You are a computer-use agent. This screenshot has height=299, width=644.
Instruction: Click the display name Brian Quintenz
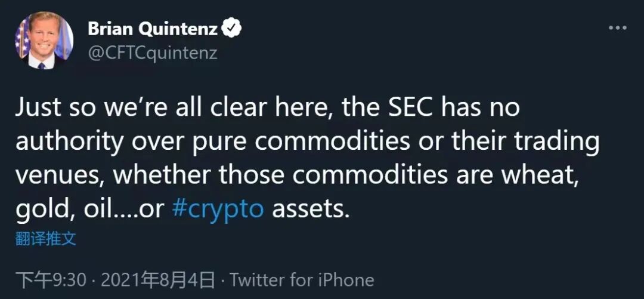click(x=153, y=28)
